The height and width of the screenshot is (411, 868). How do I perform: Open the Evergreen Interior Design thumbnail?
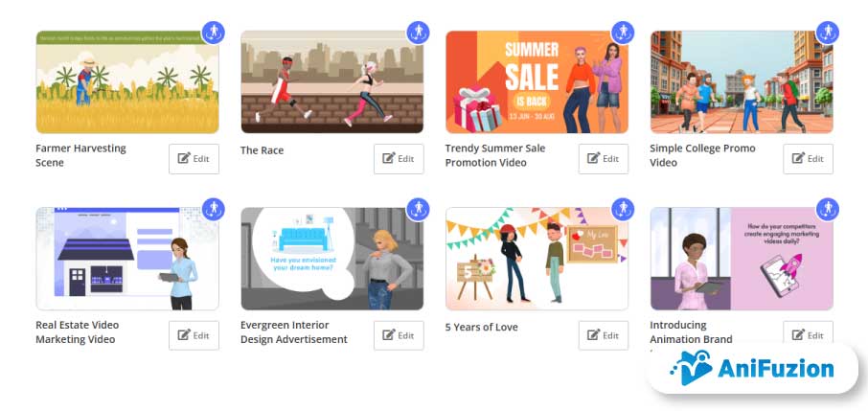coord(332,259)
